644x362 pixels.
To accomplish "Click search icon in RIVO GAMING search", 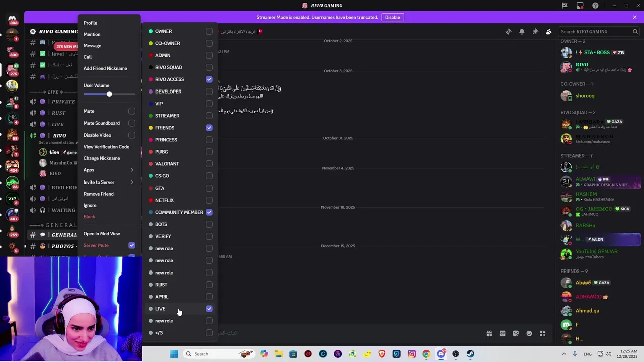I will click(x=635, y=31).
